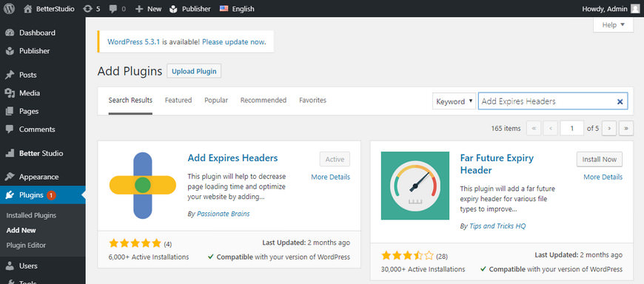Open Media from the sidebar icon

click(10, 93)
